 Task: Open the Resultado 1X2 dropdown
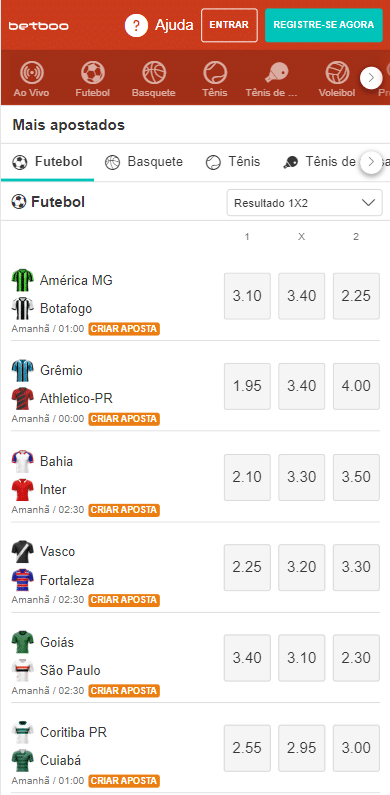pos(304,203)
